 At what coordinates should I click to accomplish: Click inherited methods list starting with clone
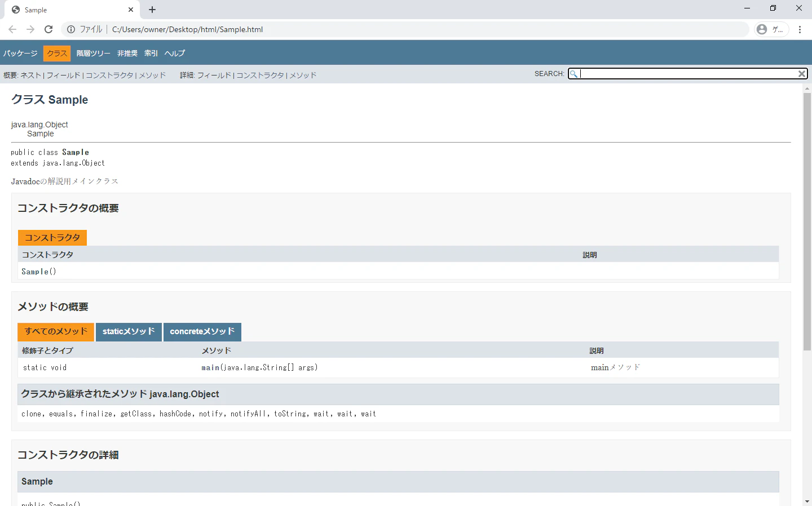coord(198,414)
